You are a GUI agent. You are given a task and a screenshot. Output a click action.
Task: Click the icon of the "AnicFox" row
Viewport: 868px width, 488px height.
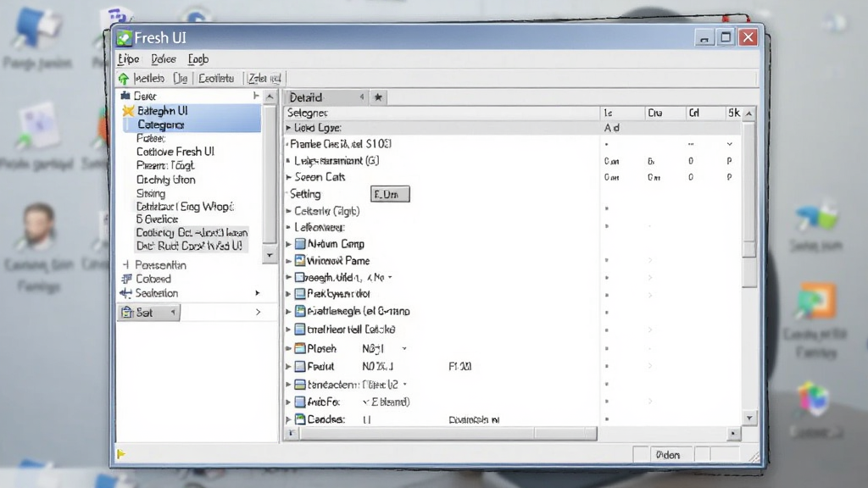tap(300, 402)
